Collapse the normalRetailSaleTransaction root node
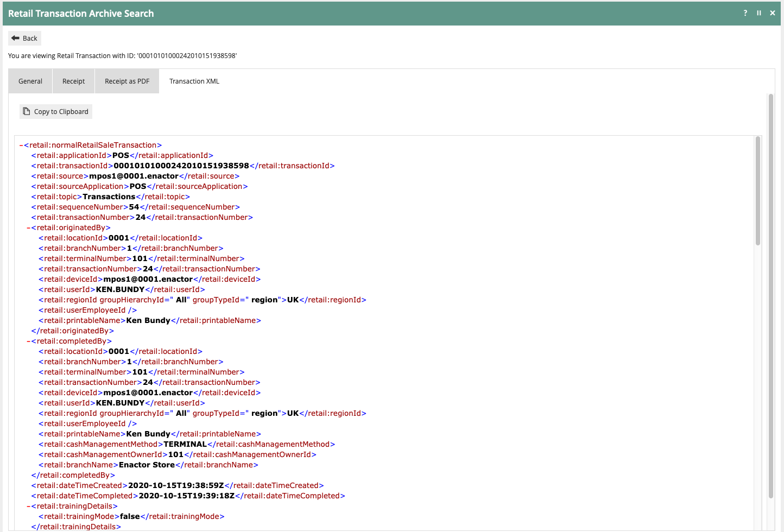Viewport: 784px width, 532px height. [21, 145]
